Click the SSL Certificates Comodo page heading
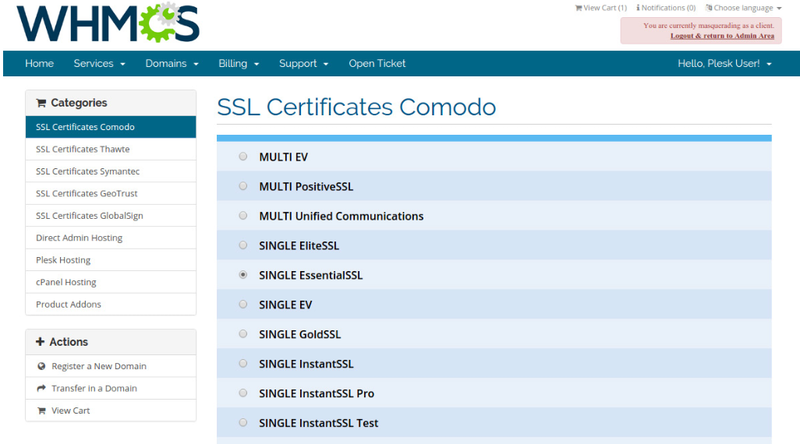800x444 pixels. (356, 107)
